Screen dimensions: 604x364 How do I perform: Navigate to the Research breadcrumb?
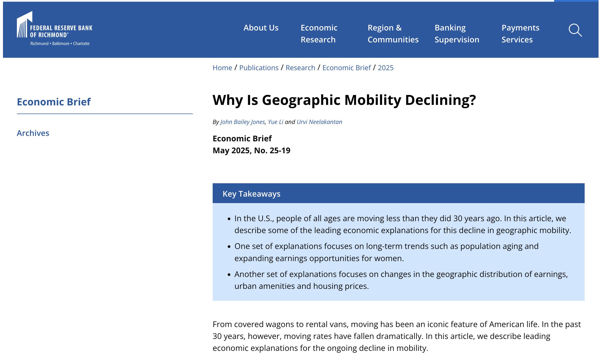(x=300, y=68)
